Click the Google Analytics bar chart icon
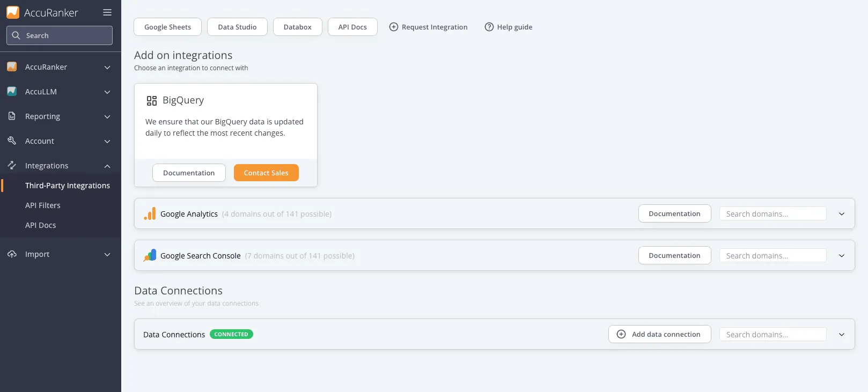 pos(149,213)
